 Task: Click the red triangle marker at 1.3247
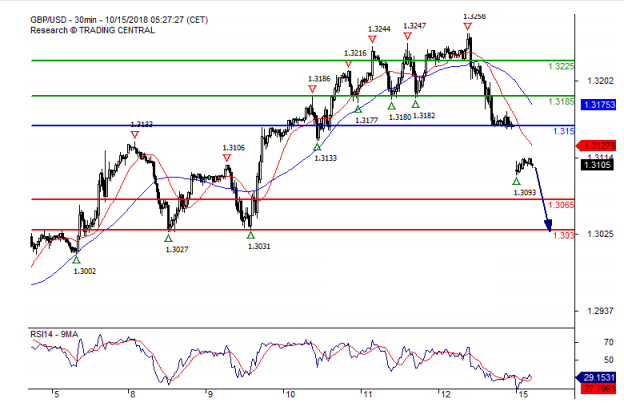pos(408,36)
